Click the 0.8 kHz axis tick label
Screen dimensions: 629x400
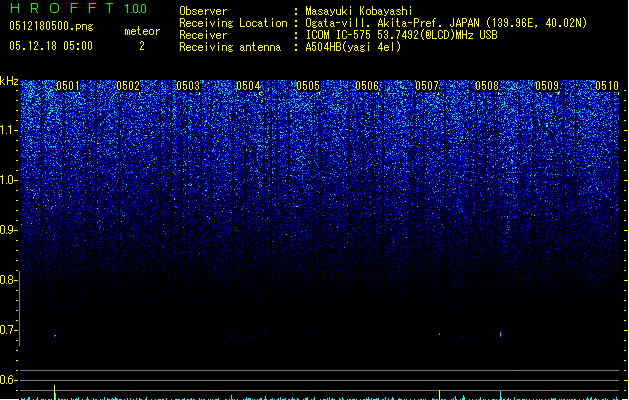click(x=8, y=280)
